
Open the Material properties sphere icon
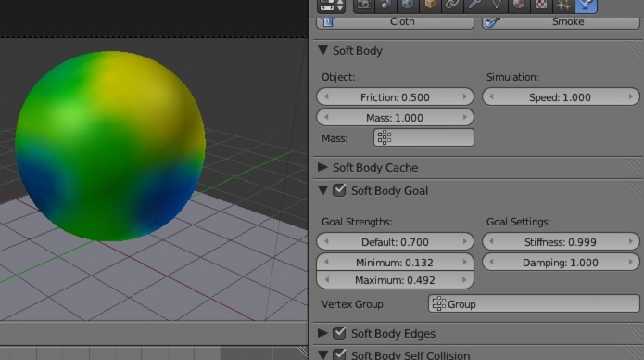pos(518,5)
